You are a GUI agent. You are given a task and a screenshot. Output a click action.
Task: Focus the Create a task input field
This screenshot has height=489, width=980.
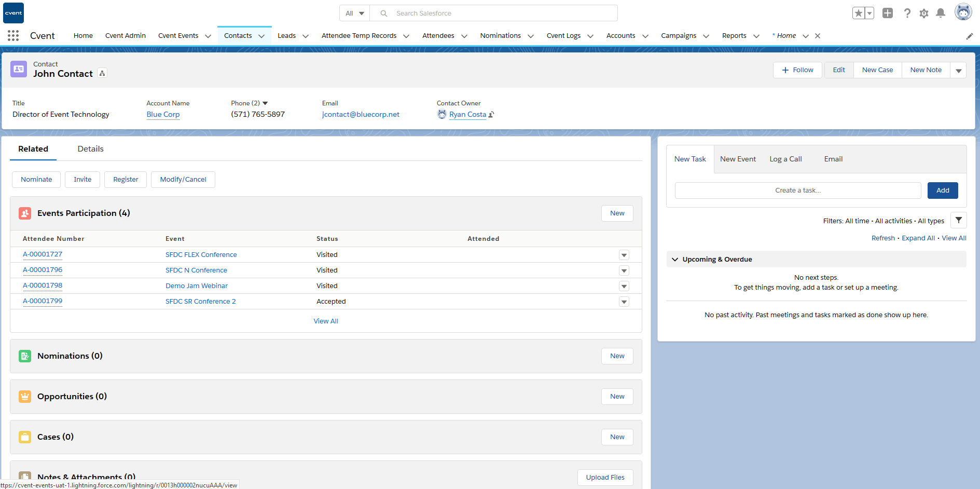point(797,191)
